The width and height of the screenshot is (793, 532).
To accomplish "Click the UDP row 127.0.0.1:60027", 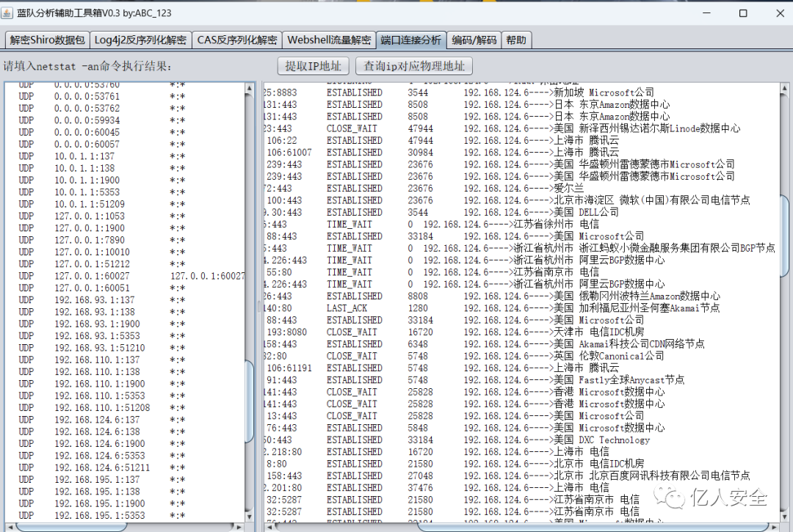I will pyautogui.click(x=131, y=276).
